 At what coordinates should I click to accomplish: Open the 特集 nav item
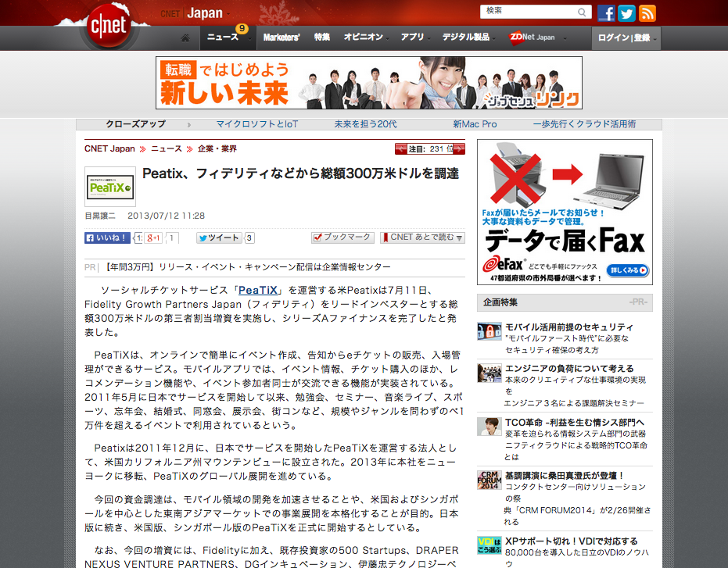tap(321, 38)
